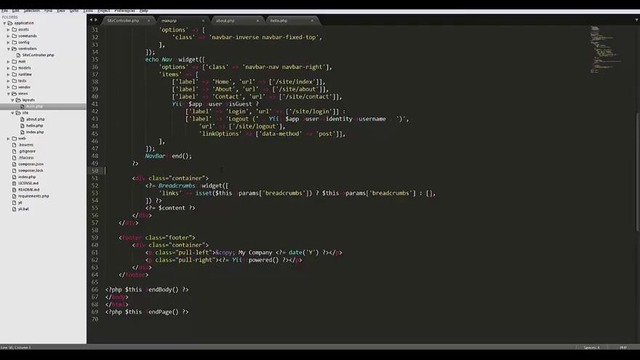This screenshot has height=360, width=640.
Task: Collapse the controllers folder arrow
Action: [8, 49]
